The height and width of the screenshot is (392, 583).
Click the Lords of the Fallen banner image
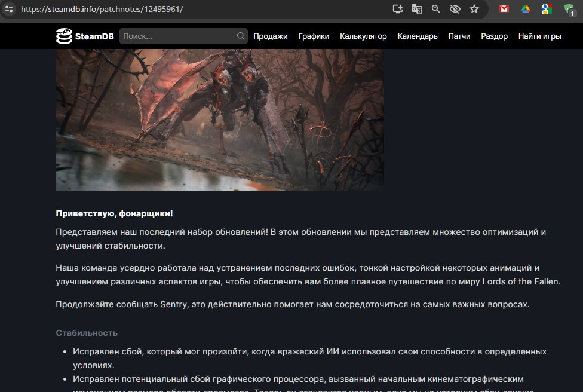tap(220, 120)
